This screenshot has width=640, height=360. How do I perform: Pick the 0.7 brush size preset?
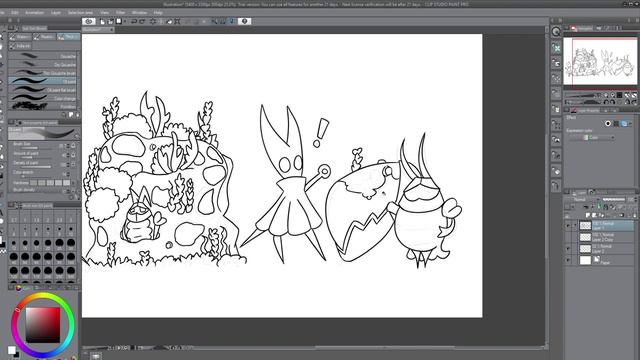[14, 220]
